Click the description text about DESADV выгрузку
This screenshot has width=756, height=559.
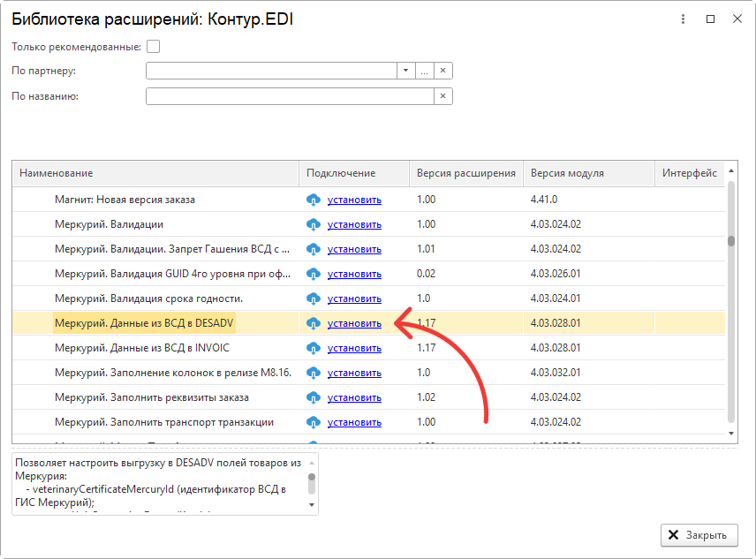(158, 482)
